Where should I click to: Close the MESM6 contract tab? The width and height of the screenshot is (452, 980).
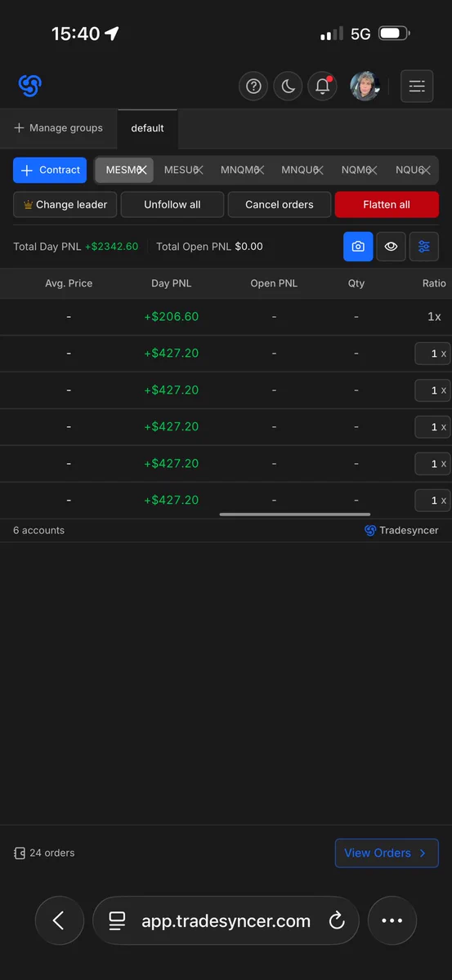tap(142, 170)
